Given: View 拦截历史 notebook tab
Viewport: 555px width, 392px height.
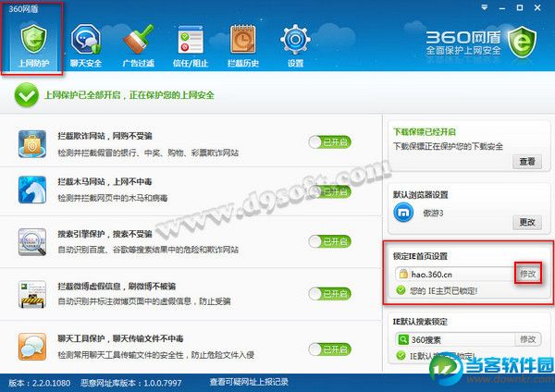Looking at the screenshot, I should point(242,45).
